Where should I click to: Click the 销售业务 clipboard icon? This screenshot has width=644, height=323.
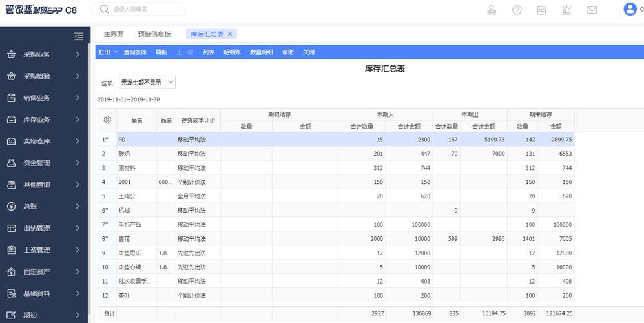click(x=12, y=98)
